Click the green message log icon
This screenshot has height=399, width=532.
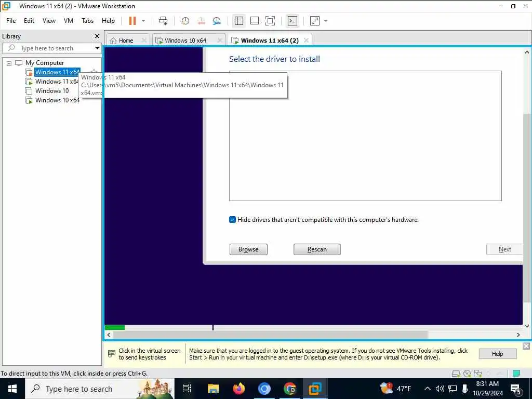[x=516, y=374]
